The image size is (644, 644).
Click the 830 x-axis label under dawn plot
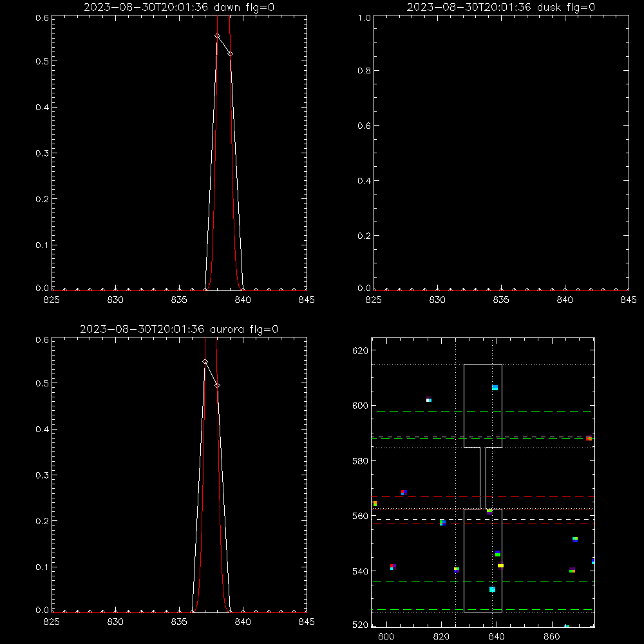[115, 299]
